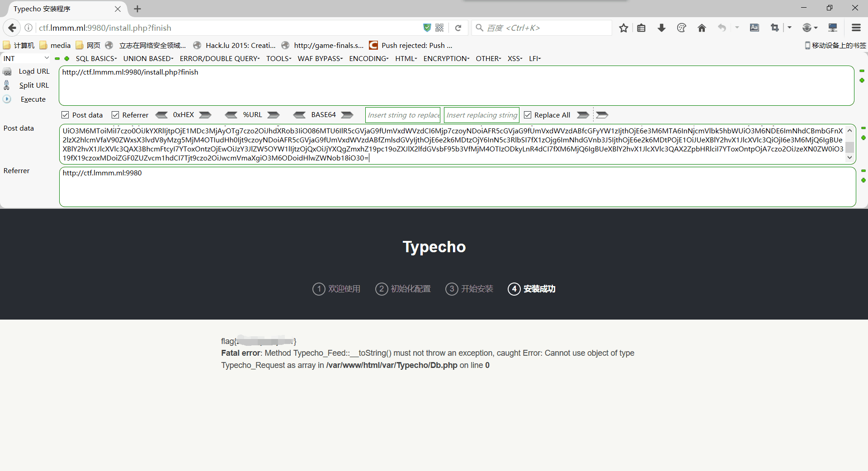Reload the page with refresh icon

(458, 28)
